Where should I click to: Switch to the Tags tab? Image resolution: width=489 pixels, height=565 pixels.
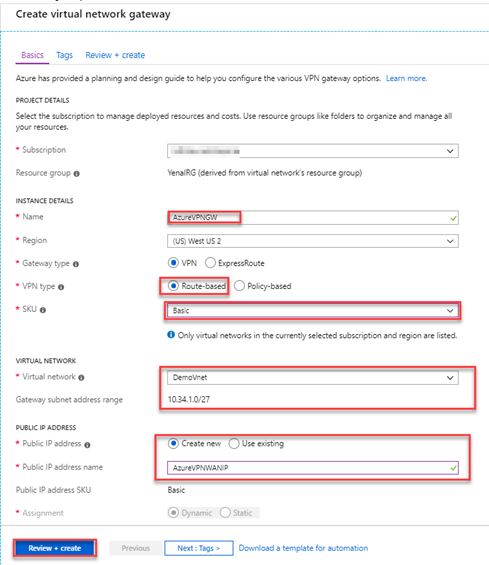pyautogui.click(x=65, y=55)
